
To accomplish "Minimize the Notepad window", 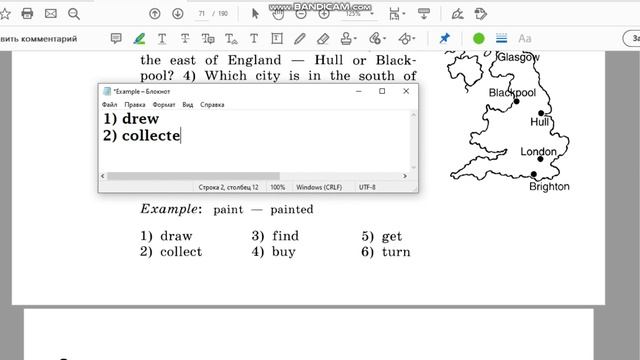I will [x=359, y=91].
